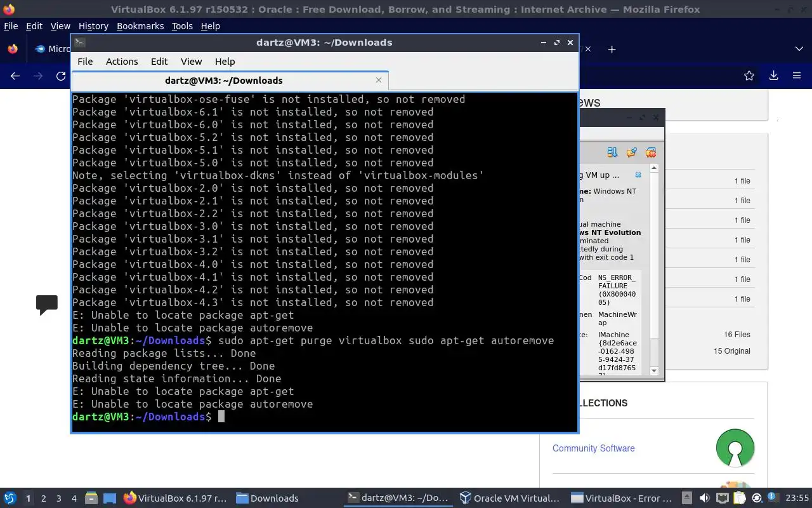Screen dimensions: 812x508
Task: Bookmark this page with the star icon
Action: (x=749, y=76)
